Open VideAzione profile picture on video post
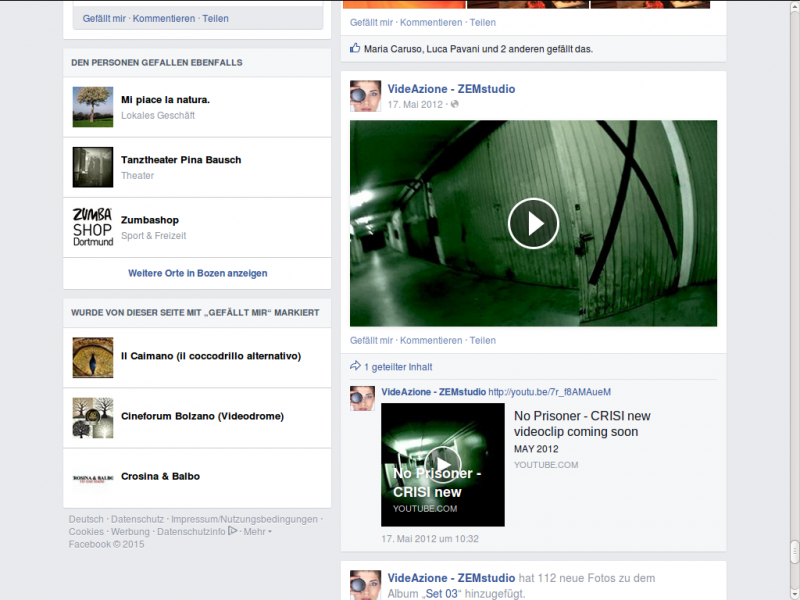The width and height of the screenshot is (800, 600). click(364, 96)
